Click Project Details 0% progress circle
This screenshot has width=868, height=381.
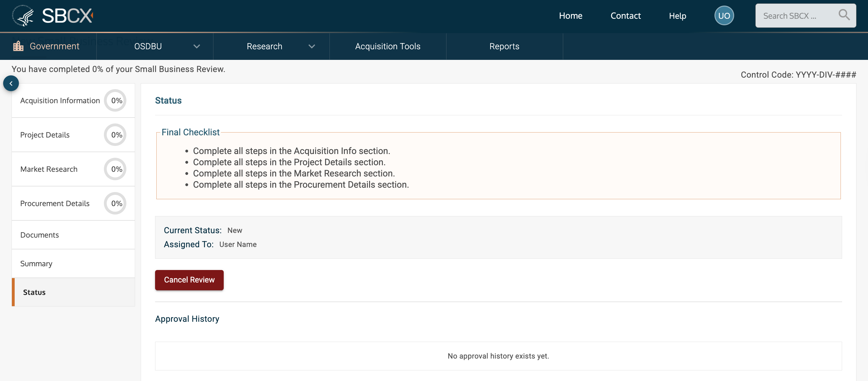[x=115, y=135]
